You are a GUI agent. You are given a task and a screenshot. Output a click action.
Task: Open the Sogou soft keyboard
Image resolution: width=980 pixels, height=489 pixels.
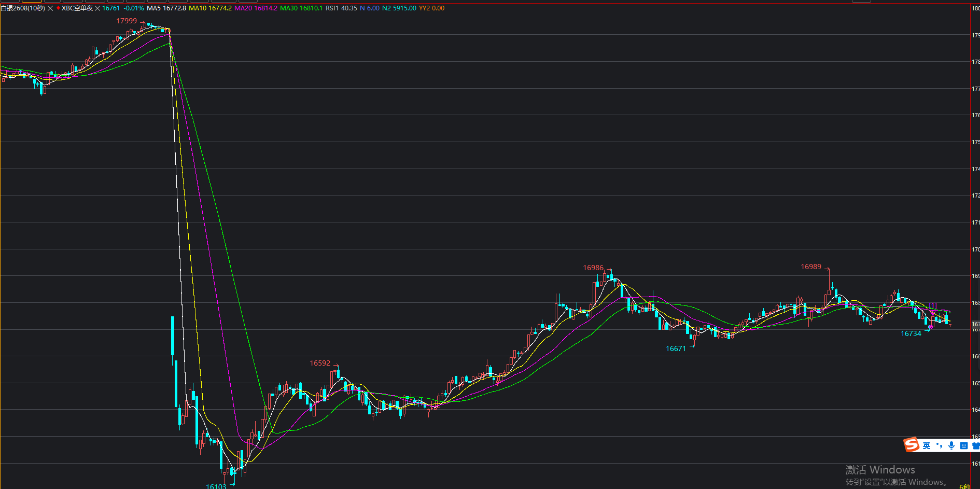click(964, 445)
